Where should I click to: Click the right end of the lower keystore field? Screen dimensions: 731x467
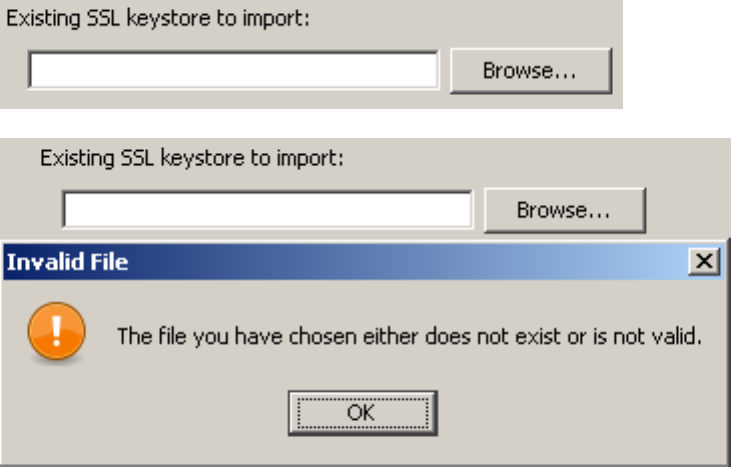tap(460, 211)
